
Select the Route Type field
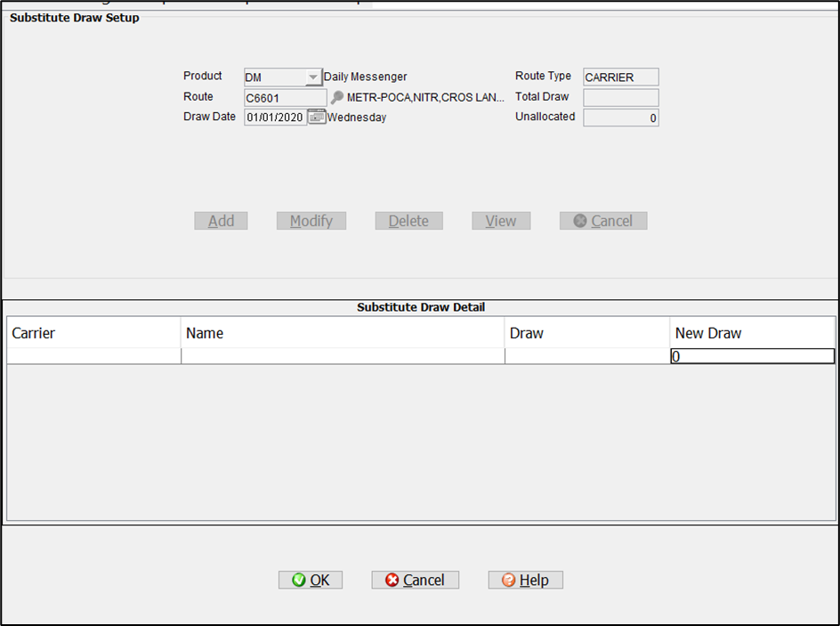[620, 77]
